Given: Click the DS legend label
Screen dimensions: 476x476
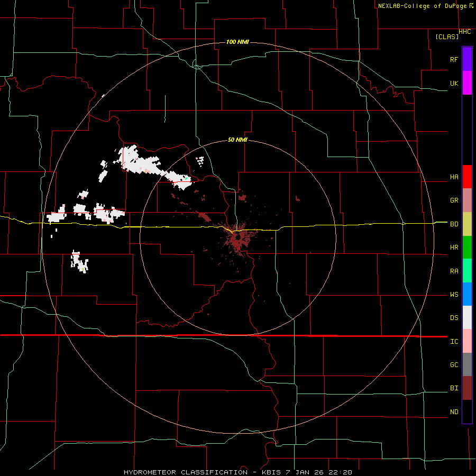Looking at the screenshot, I should 454,318.
